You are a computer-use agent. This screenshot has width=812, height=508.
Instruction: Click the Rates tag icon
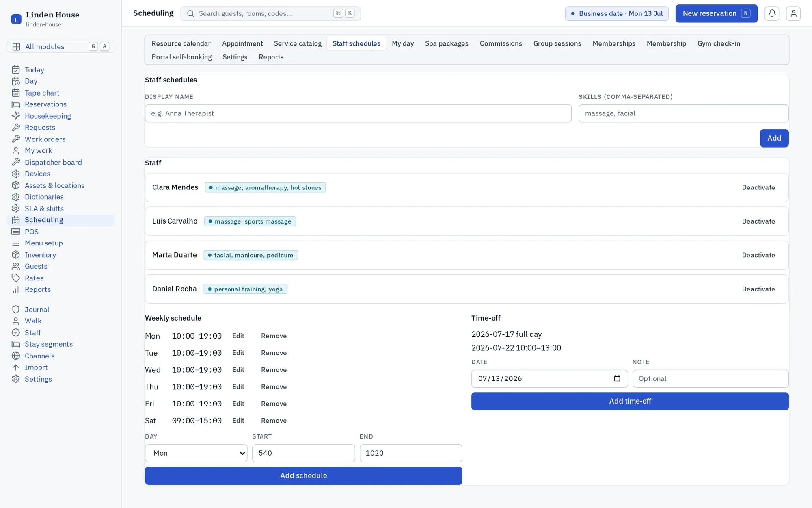16,278
